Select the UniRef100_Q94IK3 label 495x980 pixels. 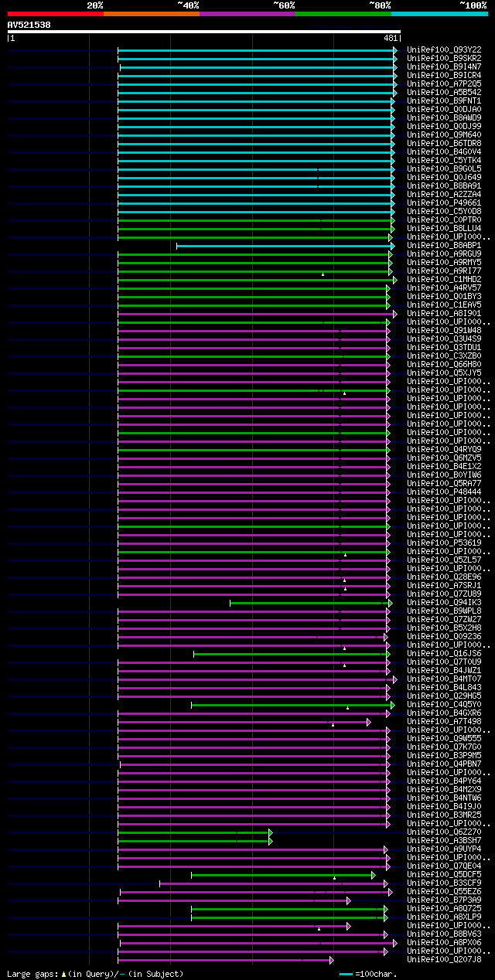coord(444,602)
